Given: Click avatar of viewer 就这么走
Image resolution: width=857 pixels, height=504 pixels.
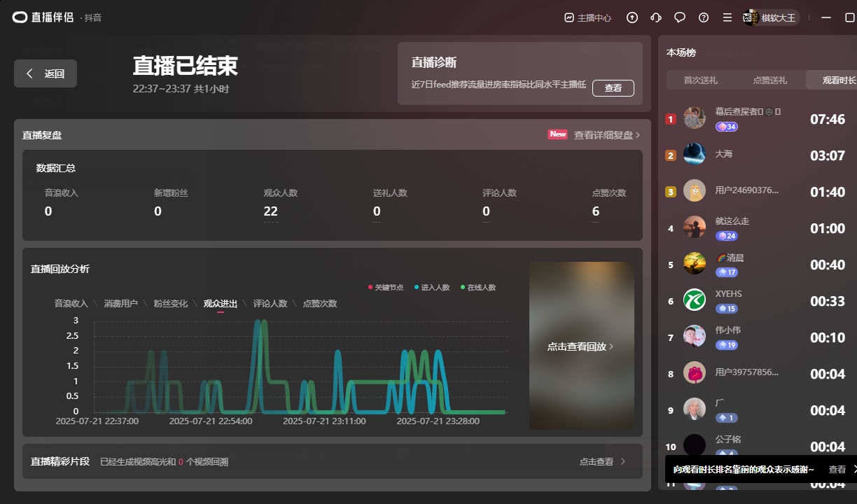Looking at the screenshot, I should pyautogui.click(x=695, y=227).
